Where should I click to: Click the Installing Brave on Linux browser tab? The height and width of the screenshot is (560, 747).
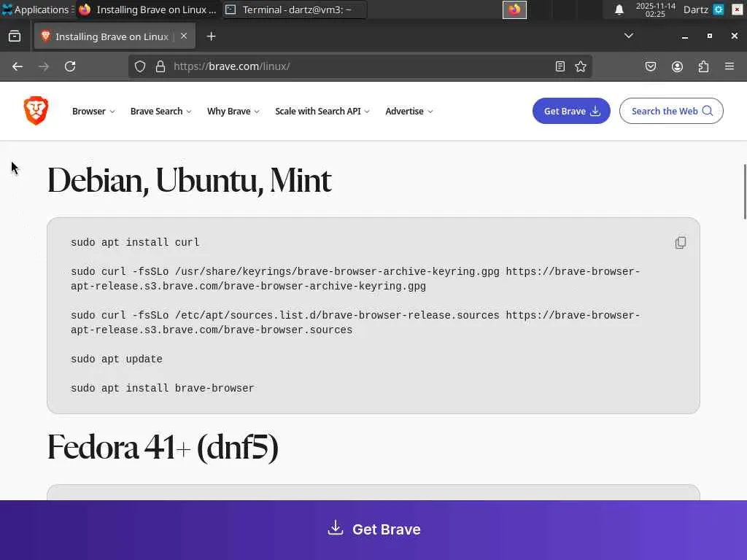pos(115,36)
